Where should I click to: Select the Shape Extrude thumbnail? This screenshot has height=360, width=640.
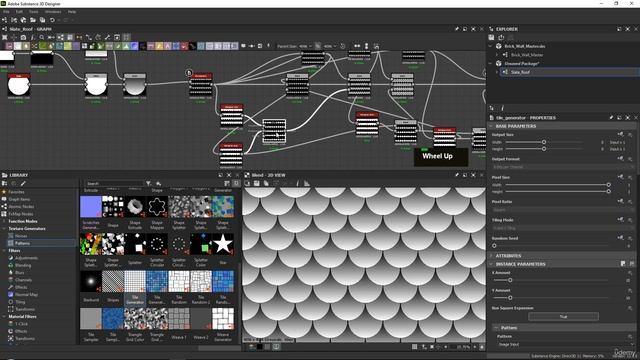(x=135, y=207)
